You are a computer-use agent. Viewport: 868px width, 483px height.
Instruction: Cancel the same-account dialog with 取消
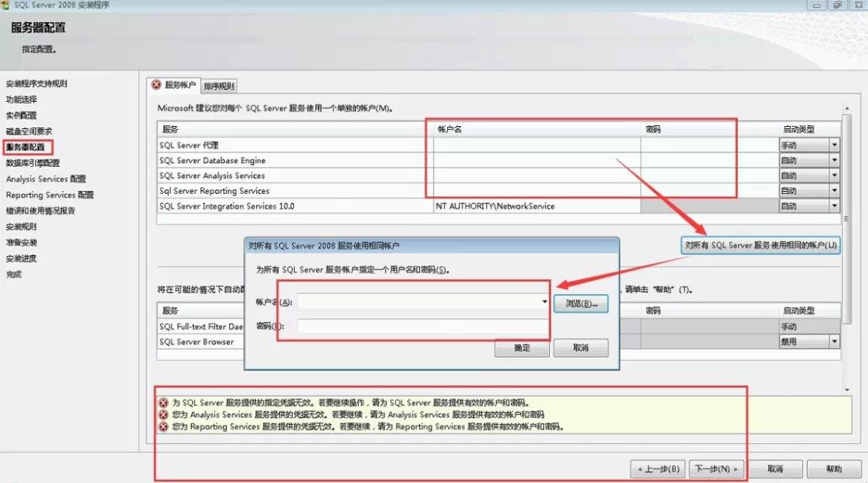click(581, 348)
